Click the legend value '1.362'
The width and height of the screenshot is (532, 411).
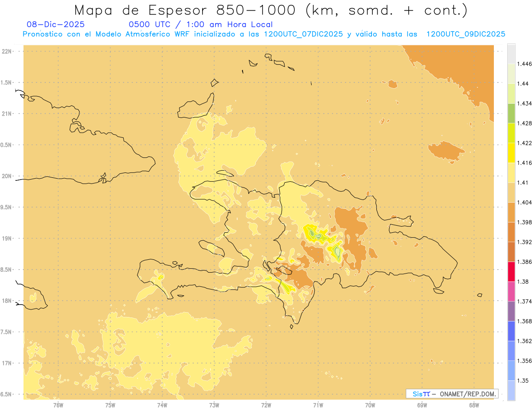525,341
